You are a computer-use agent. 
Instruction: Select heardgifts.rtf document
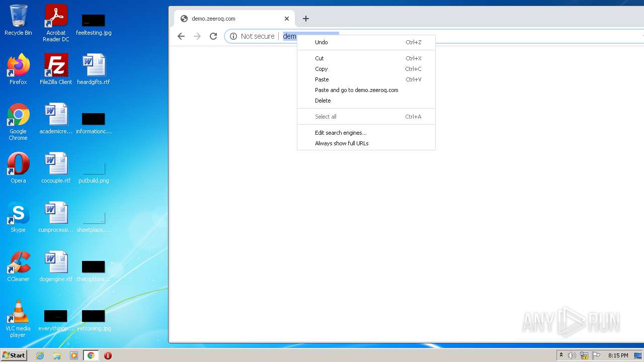pos(94,69)
